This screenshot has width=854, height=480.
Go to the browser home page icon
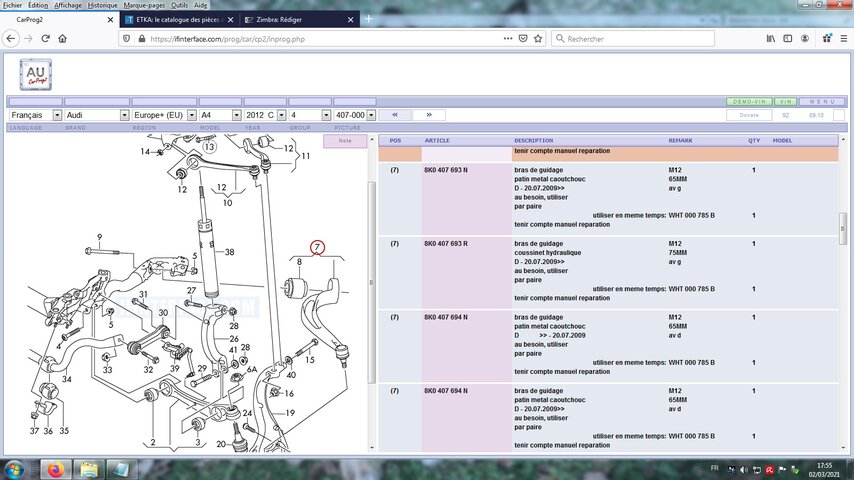(x=62, y=38)
